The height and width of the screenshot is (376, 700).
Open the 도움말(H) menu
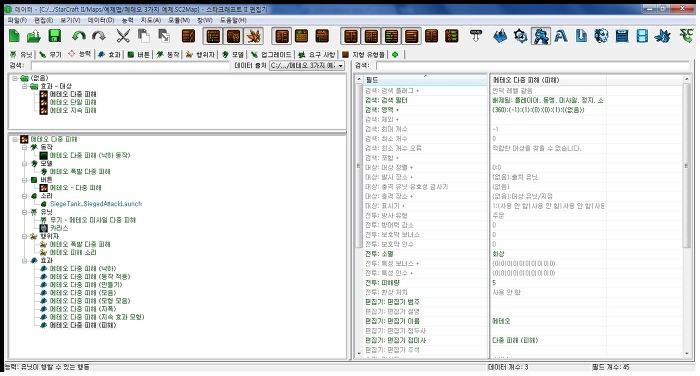click(x=233, y=20)
